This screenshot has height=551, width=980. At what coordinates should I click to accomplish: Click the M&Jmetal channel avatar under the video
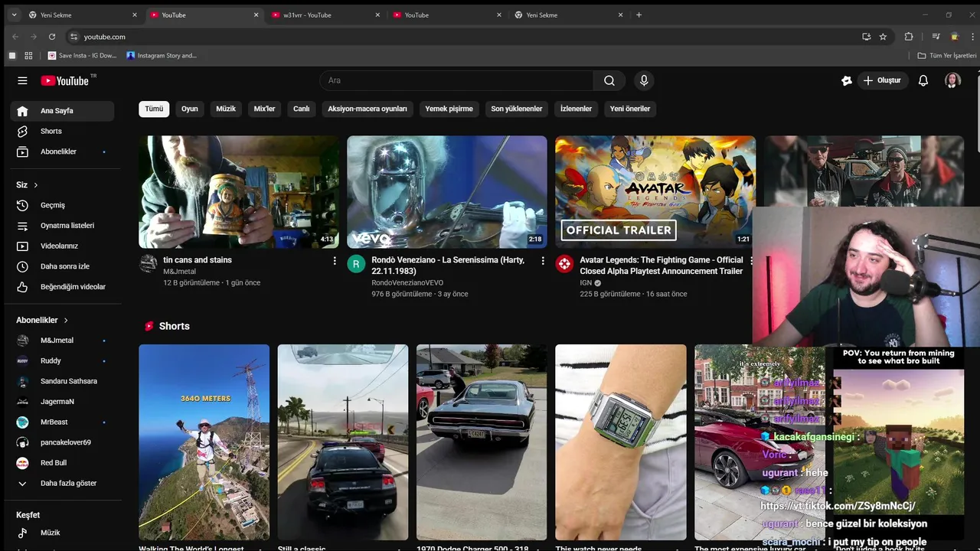[x=148, y=264]
